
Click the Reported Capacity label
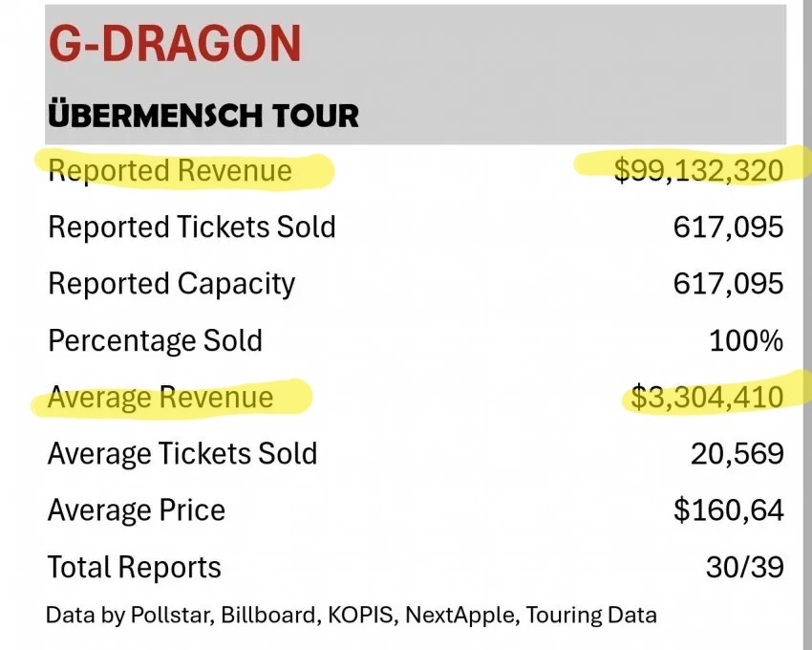172,284
